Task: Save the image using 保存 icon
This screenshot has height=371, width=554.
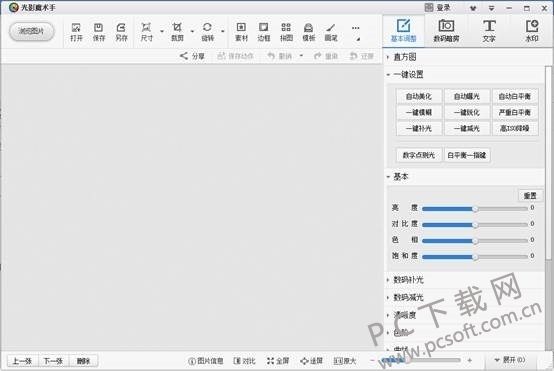Action: click(x=99, y=32)
